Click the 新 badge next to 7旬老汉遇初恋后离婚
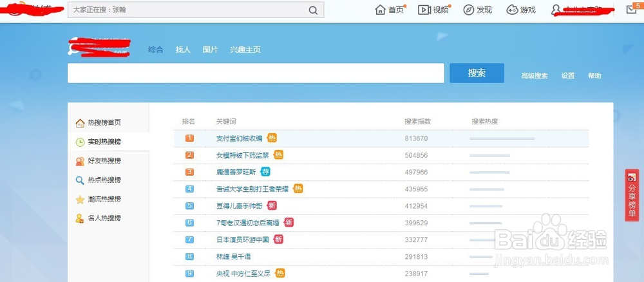Screen dimensions: 644x282 click(x=289, y=223)
